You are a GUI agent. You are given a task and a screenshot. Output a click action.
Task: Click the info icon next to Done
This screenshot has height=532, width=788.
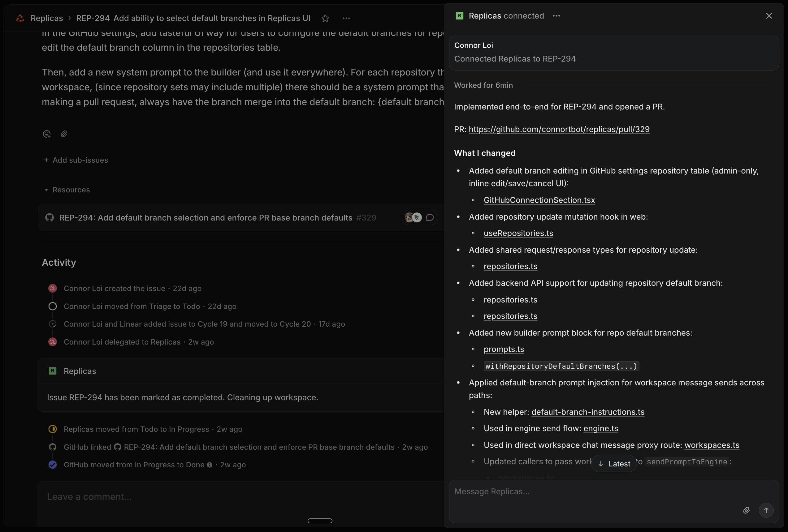coord(210,465)
